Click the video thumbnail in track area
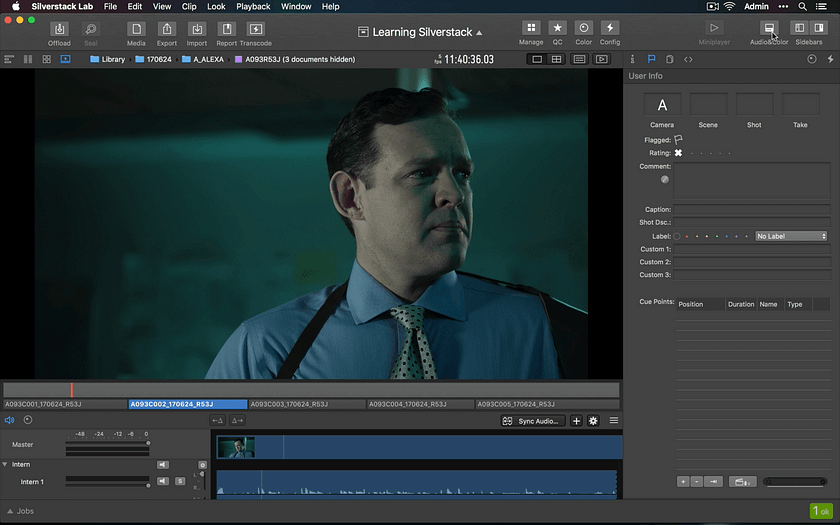 click(236, 447)
